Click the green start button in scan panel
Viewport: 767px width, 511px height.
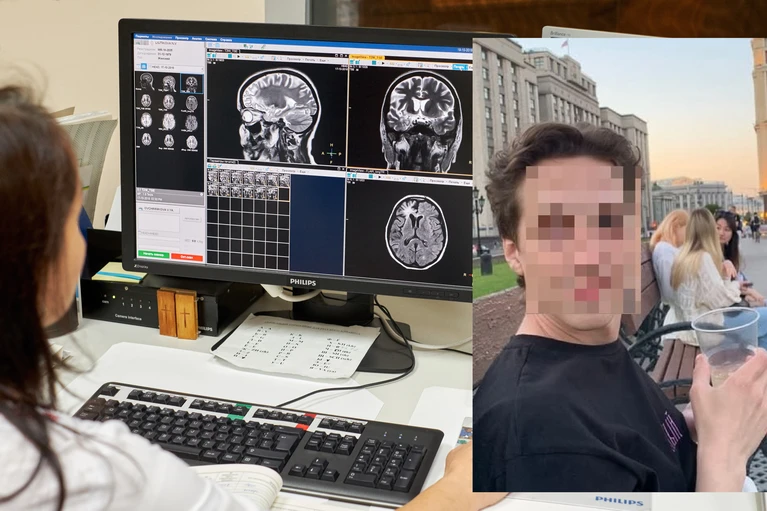point(153,254)
